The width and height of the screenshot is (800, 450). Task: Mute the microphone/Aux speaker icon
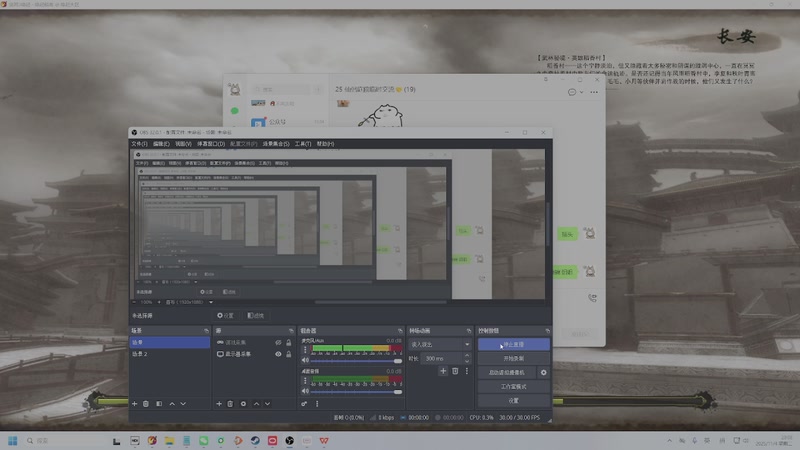point(305,360)
